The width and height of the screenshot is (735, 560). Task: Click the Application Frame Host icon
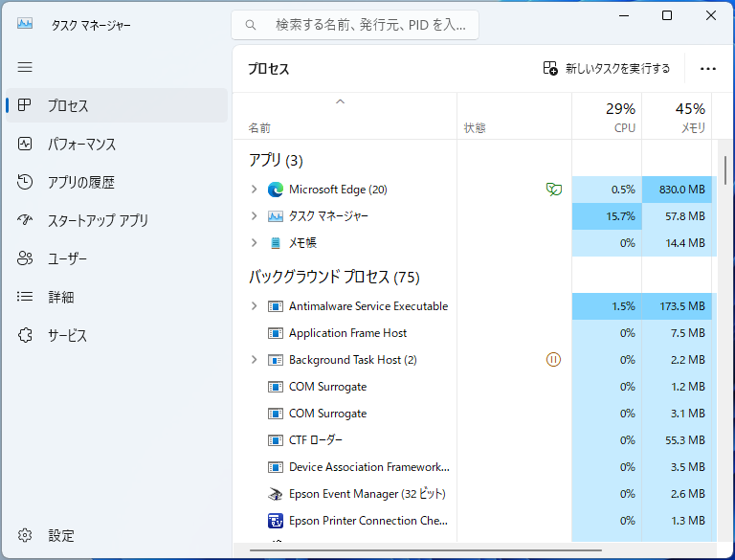coord(276,333)
